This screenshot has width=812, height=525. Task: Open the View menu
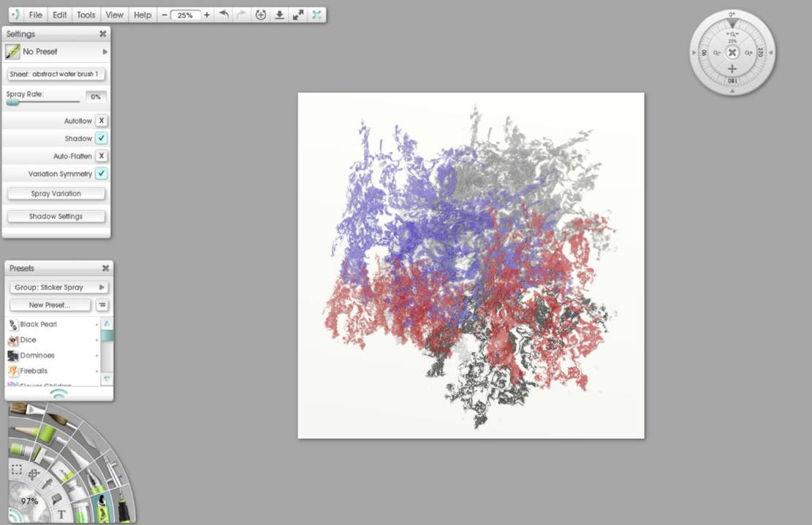pyautogui.click(x=114, y=14)
